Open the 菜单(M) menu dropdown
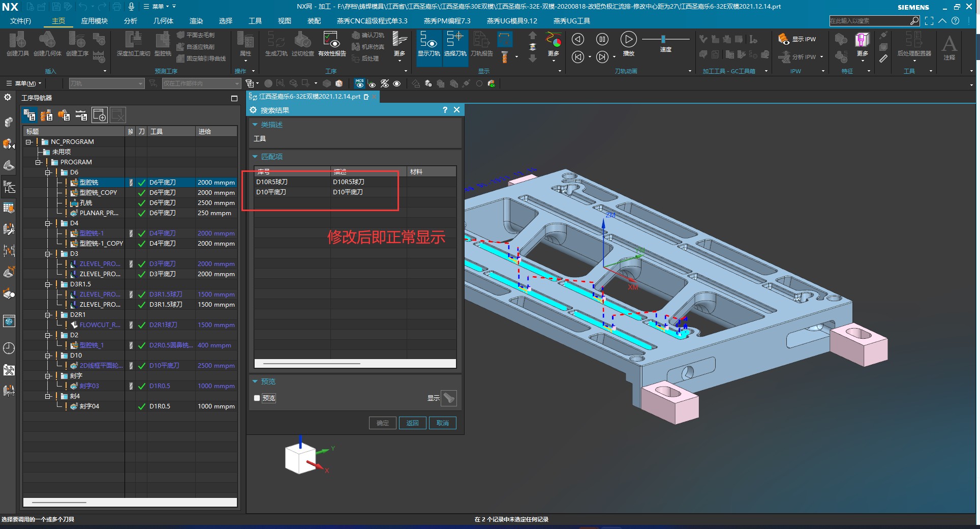Screen dimensions: 980x529 pyautogui.click(x=24, y=83)
